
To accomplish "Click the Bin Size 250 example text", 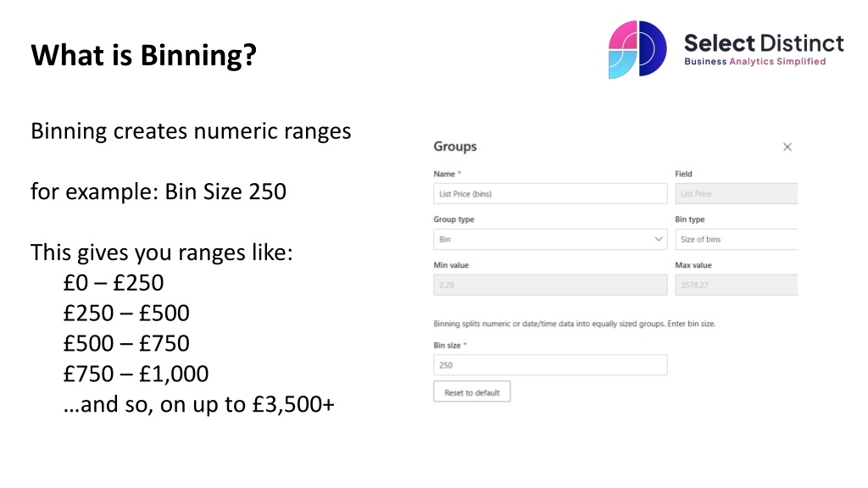I will pos(225,192).
